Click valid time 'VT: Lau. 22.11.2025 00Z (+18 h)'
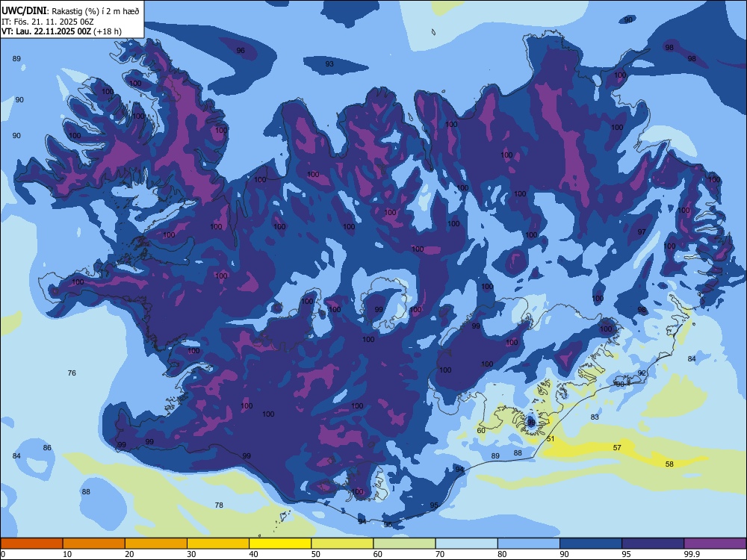The image size is (747, 560). point(61,31)
